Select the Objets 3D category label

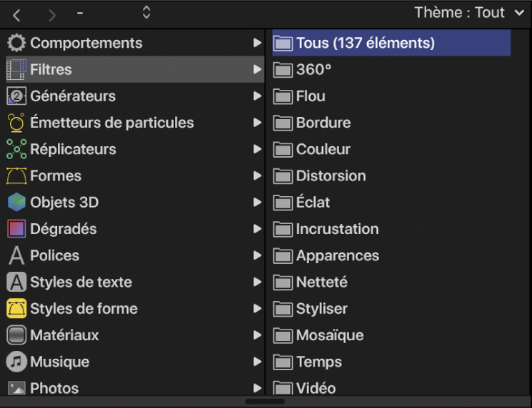coord(64,203)
